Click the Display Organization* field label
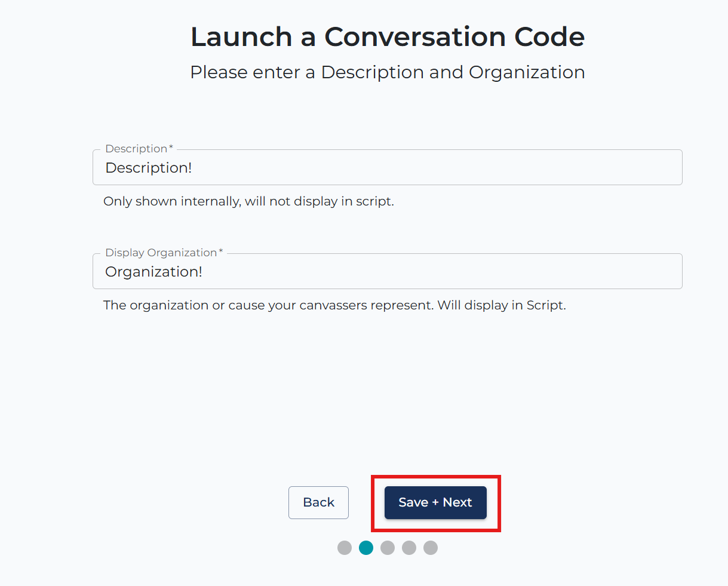The image size is (728, 586). (x=164, y=253)
